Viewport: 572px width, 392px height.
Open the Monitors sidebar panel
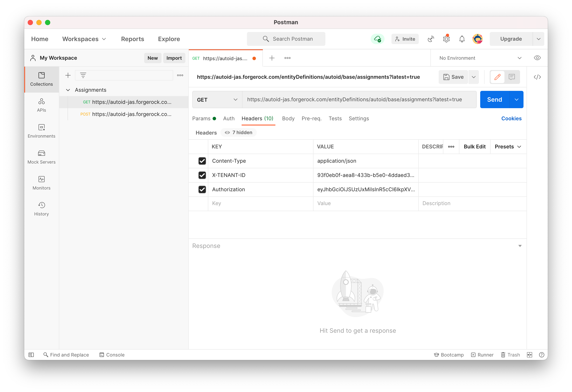[41, 183]
